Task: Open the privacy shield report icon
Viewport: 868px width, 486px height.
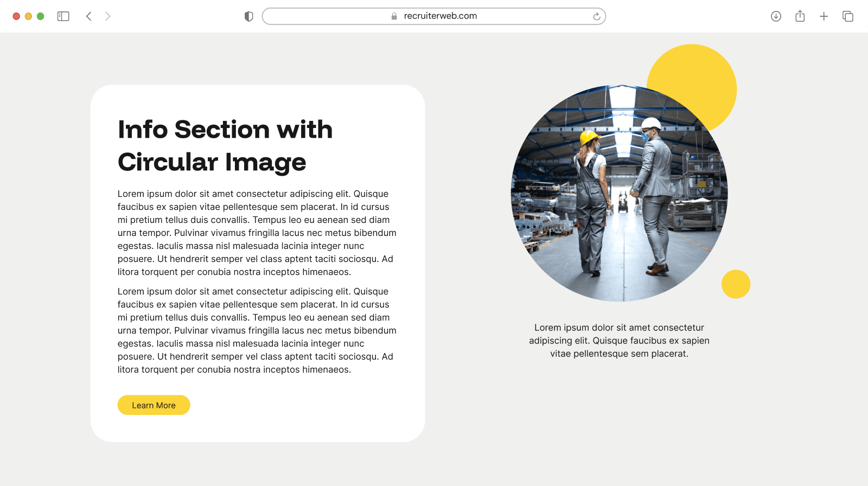Action: click(249, 16)
